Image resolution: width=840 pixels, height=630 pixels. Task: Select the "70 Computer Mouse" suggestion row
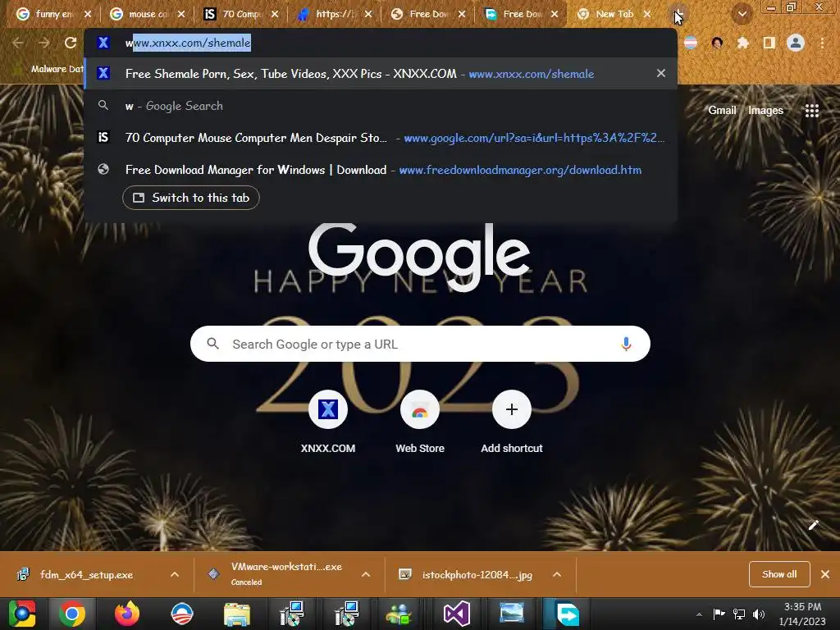tap(381, 138)
